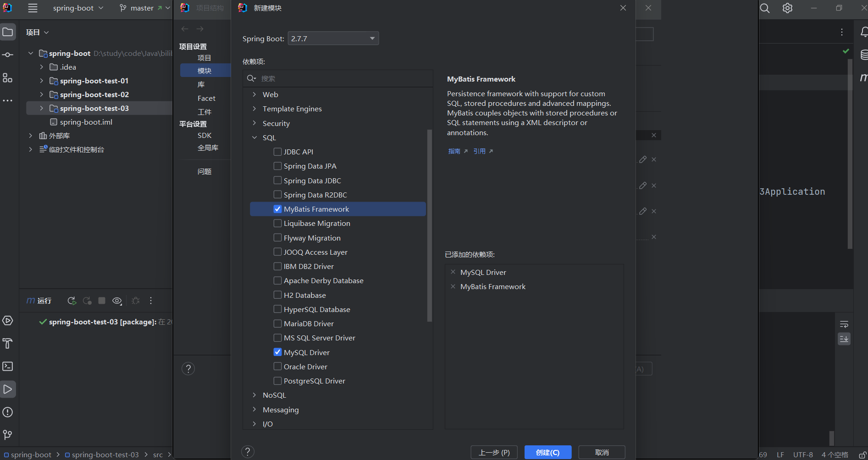Select SDK under 平台设置
The width and height of the screenshot is (868, 460).
click(x=205, y=135)
